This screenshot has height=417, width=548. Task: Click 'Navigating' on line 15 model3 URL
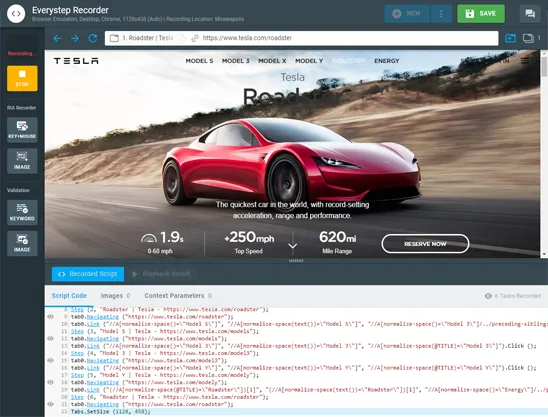click(x=103, y=360)
